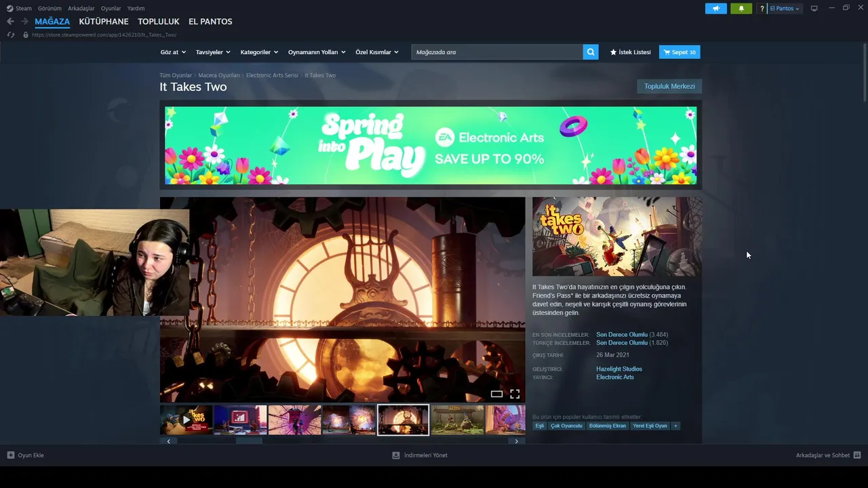
Task: Switch to Big Picture via monitor icon
Action: (x=814, y=9)
